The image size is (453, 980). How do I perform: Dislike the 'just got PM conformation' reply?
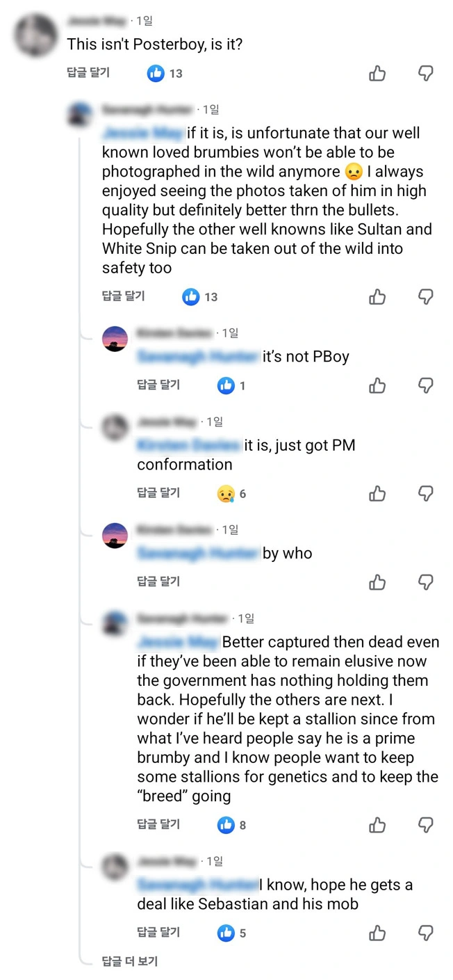tap(426, 494)
